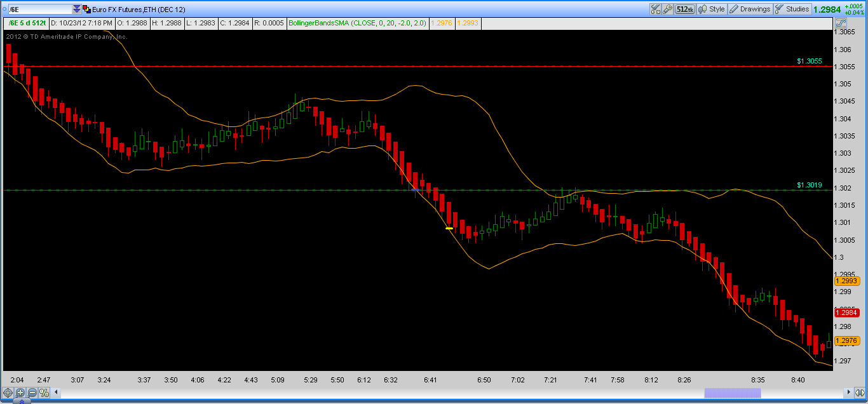868x404 pixels.
Task: Click the Euro FX Futures,ETH (DEC 12) title
Action: point(139,9)
